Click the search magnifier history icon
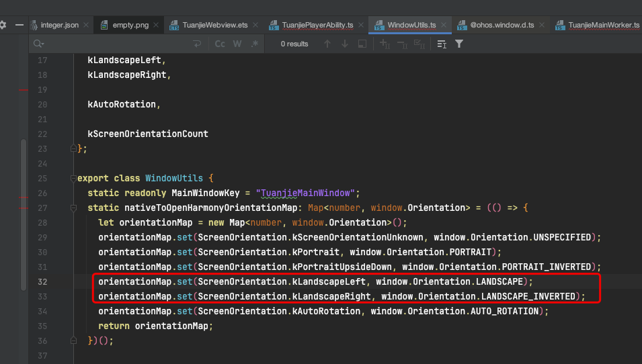Image resolution: width=642 pixels, height=364 pixels. click(x=39, y=44)
